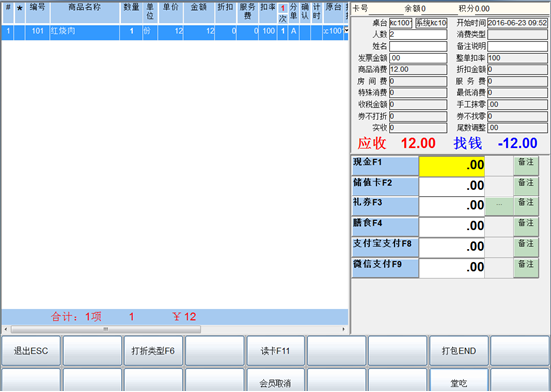Choose 礼券F3 payment option

(x=385, y=206)
